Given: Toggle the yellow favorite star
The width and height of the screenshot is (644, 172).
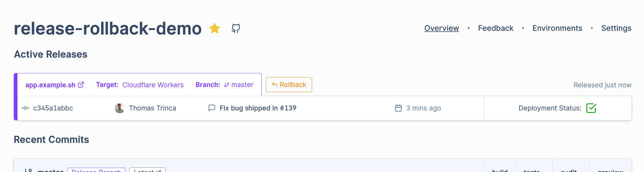Looking at the screenshot, I should coord(215,28).
